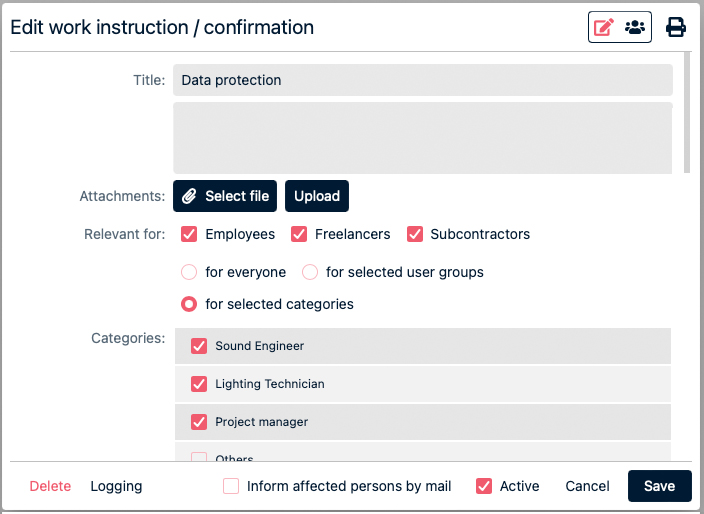This screenshot has height=514, width=704.
Task: Open the affected persons group icon
Action: click(635, 27)
